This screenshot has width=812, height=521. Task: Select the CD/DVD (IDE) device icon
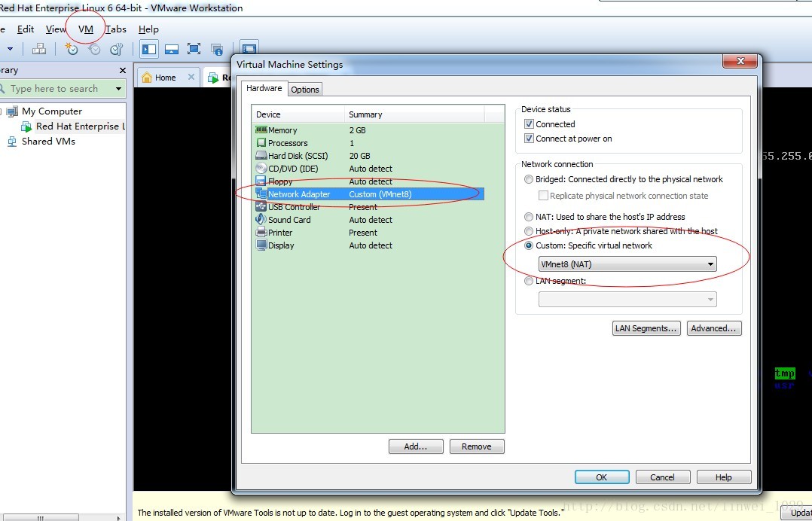coord(261,168)
